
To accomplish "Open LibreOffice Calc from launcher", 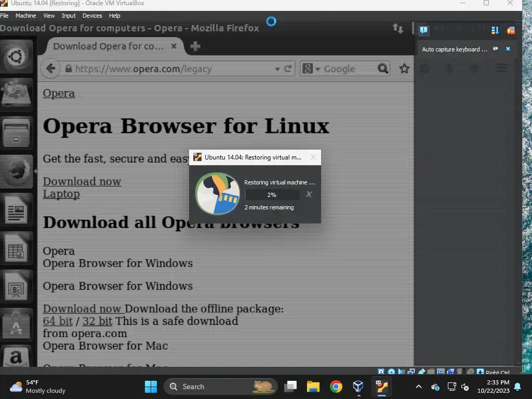I will (16, 248).
